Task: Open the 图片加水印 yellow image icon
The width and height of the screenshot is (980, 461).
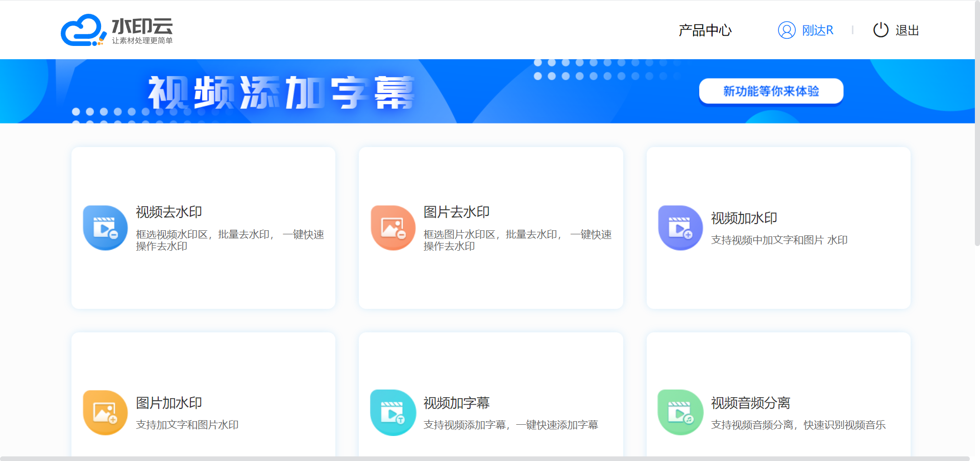Action: [x=105, y=413]
